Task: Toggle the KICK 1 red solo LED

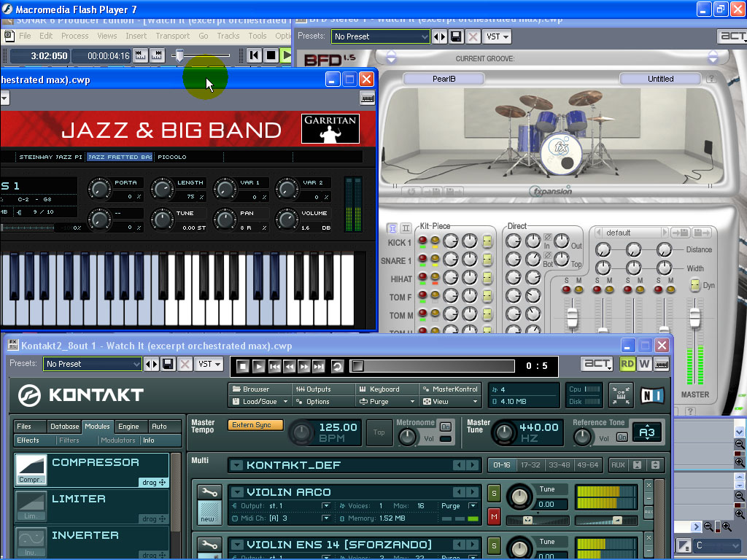Action: tap(422, 241)
